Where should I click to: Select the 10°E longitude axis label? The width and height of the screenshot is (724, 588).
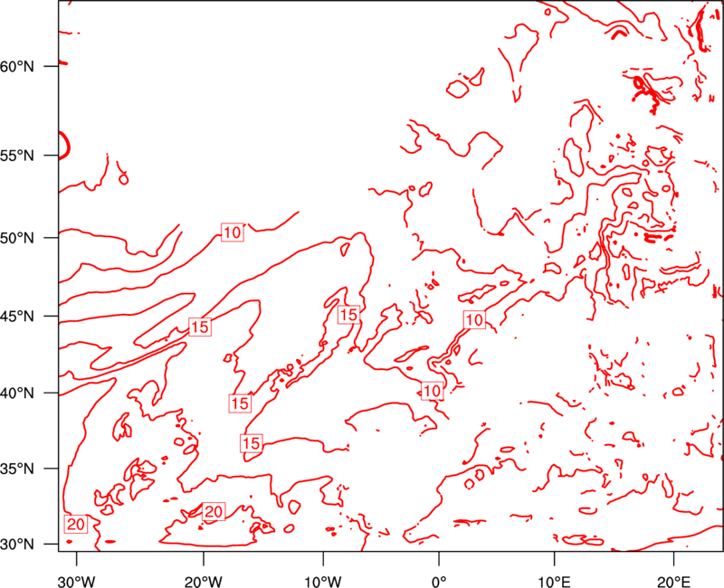tap(554, 582)
